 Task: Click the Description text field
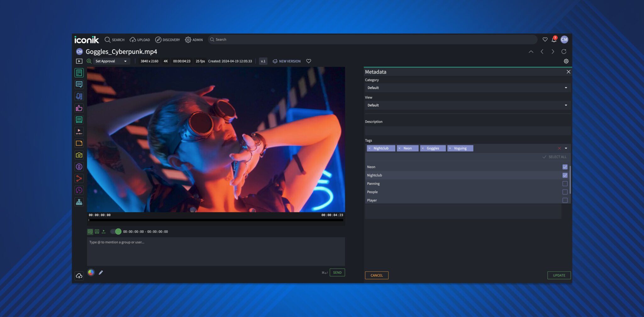click(x=468, y=131)
